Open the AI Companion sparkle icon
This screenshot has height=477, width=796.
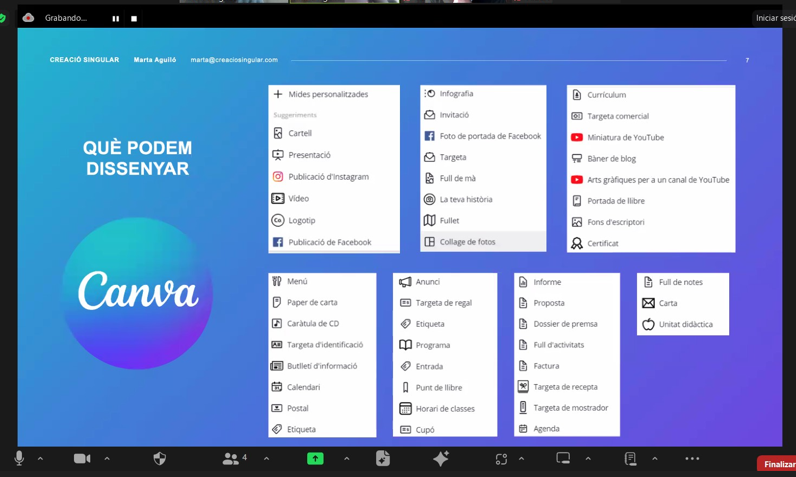point(441,459)
